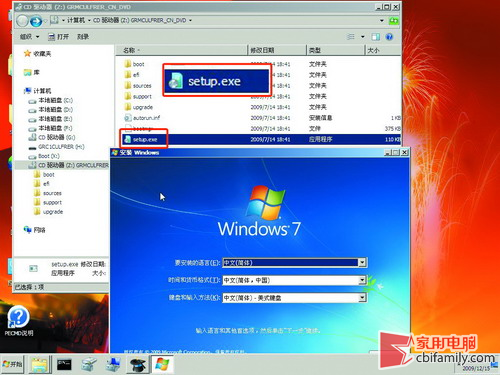Open the file explorer taskbar icon

[40, 364]
